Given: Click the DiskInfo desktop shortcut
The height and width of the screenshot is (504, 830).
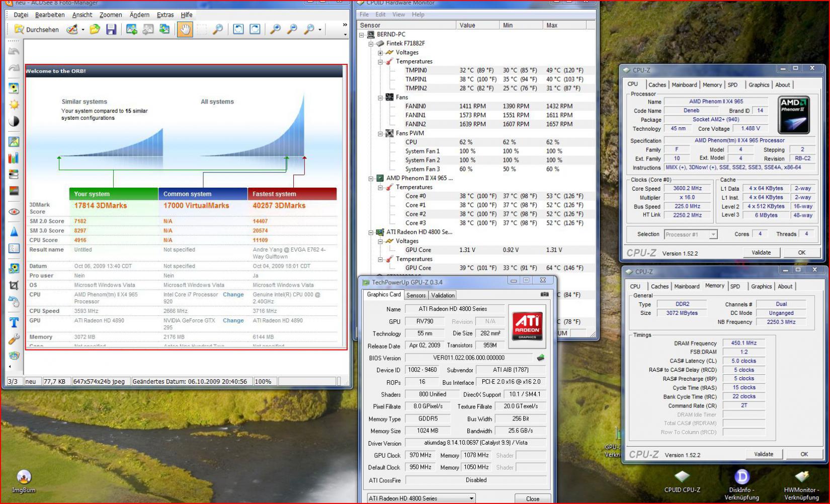Looking at the screenshot, I should click(742, 484).
